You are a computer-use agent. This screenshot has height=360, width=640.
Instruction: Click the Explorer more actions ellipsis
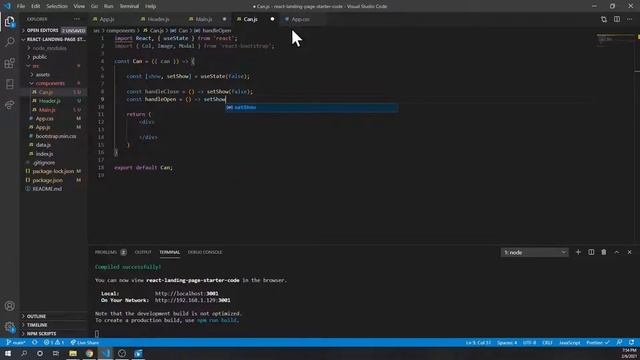(77, 19)
